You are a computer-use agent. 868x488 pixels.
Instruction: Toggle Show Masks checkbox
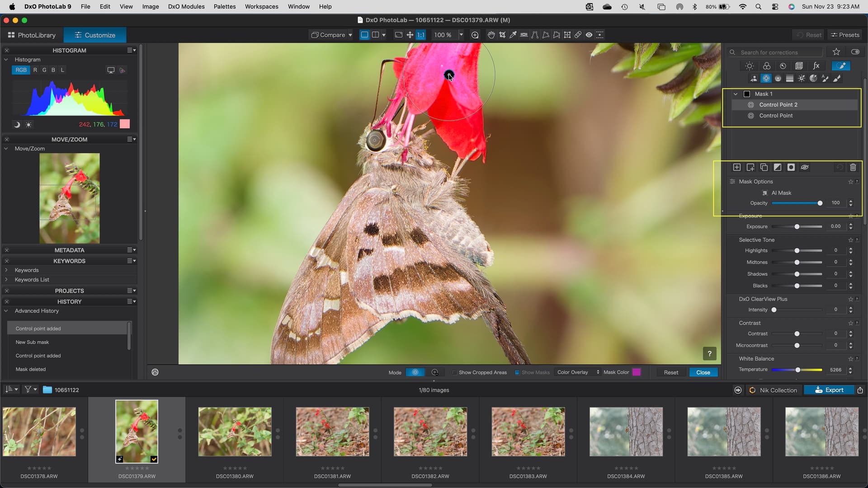(517, 373)
